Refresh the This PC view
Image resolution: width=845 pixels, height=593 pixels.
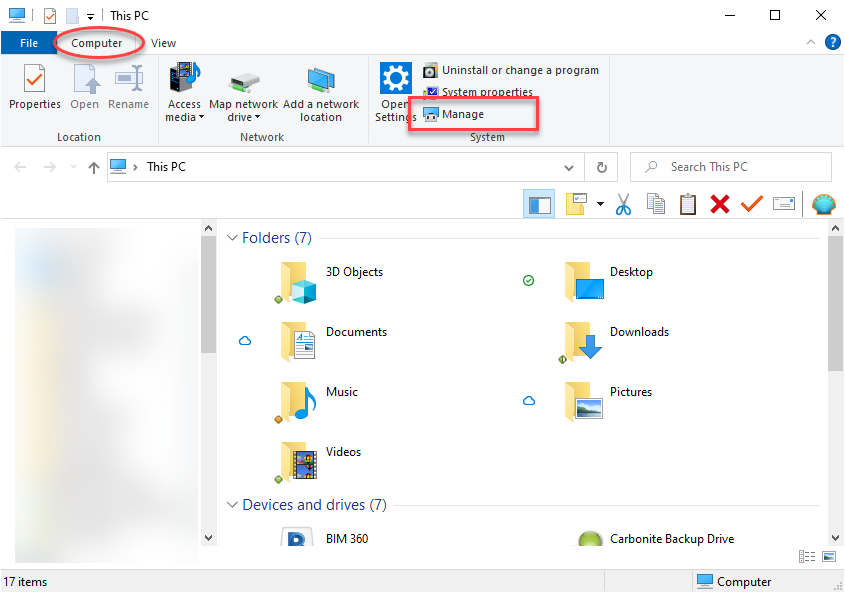(x=601, y=168)
